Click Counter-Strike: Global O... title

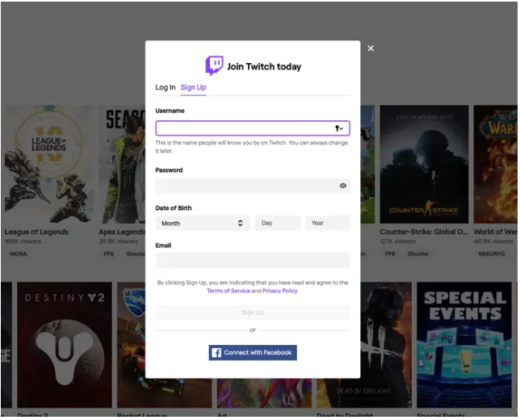(423, 232)
